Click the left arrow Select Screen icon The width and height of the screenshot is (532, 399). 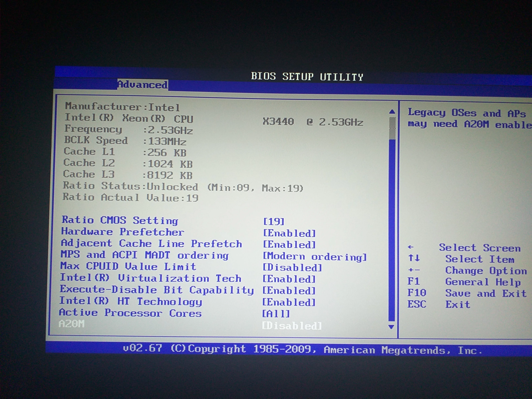click(x=411, y=247)
